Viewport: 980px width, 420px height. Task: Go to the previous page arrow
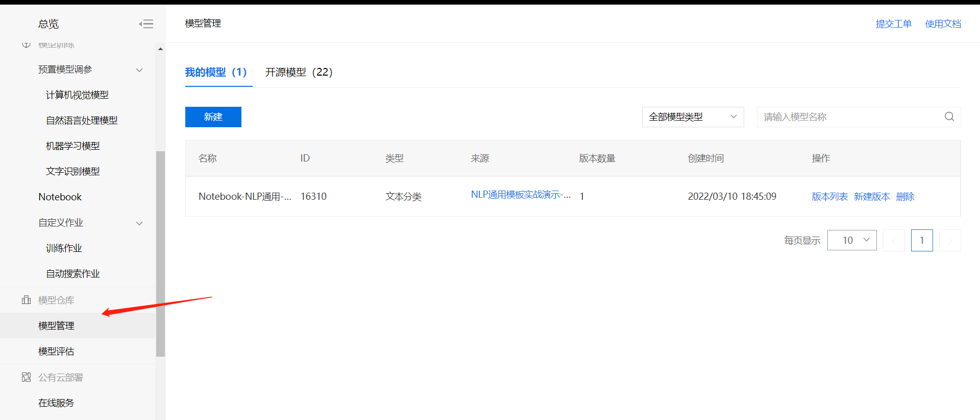(894, 240)
